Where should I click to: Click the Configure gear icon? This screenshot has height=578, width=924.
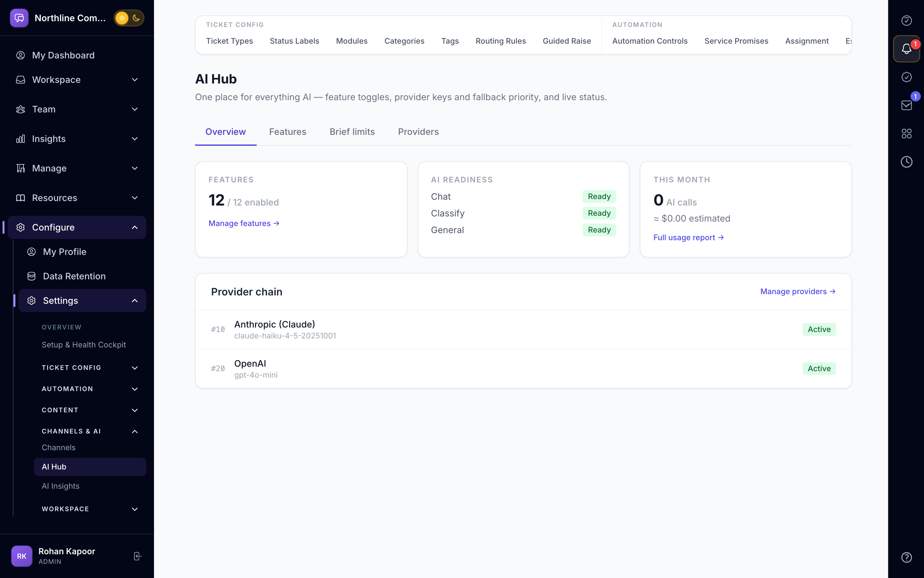21,227
